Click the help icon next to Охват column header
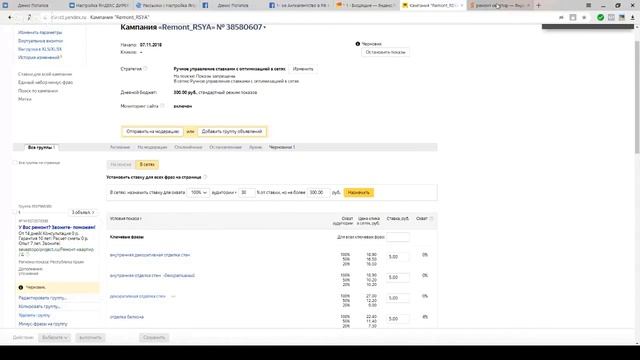The height and width of the screenshot is (360, 640). pyautogui.click(x=431, y=219)
